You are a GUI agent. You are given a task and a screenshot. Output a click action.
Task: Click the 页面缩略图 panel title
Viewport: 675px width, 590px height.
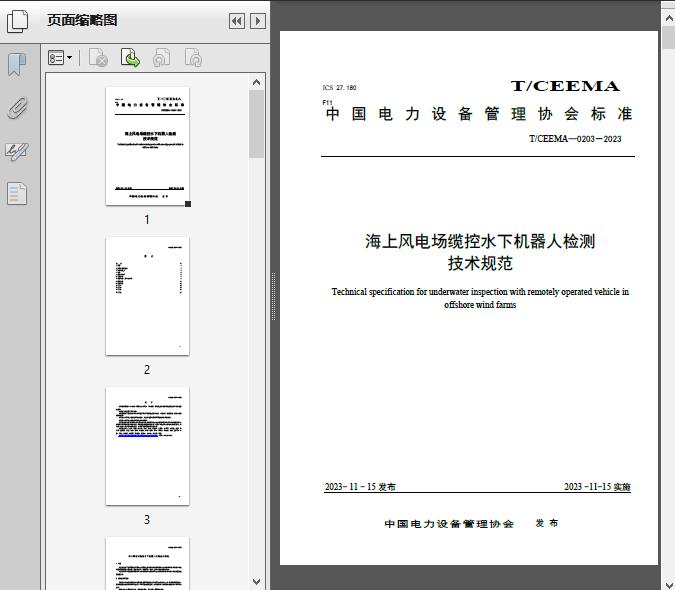(82, 20)
